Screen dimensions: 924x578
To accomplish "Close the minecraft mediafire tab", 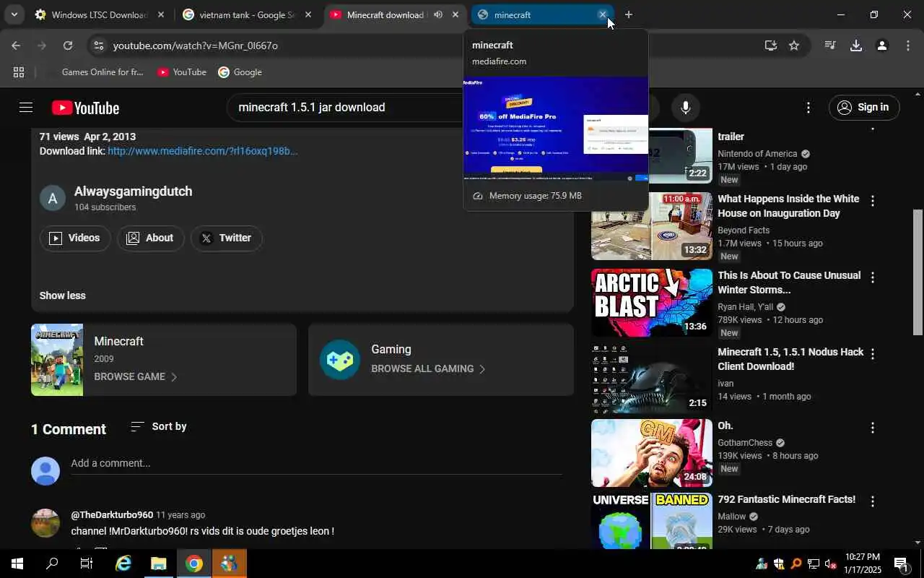I will click(602, 14).
